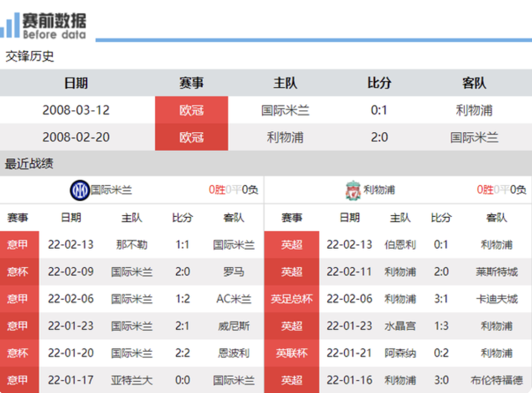The width and height of the screenshot is (532, 393).
Task: Open the 国际米兰 team name in recent form
Action: coord(111,190)
